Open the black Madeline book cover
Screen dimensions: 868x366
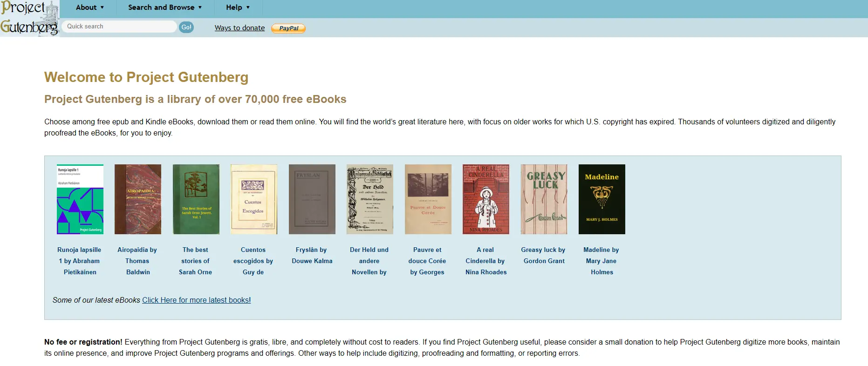(x=602, y=199)
